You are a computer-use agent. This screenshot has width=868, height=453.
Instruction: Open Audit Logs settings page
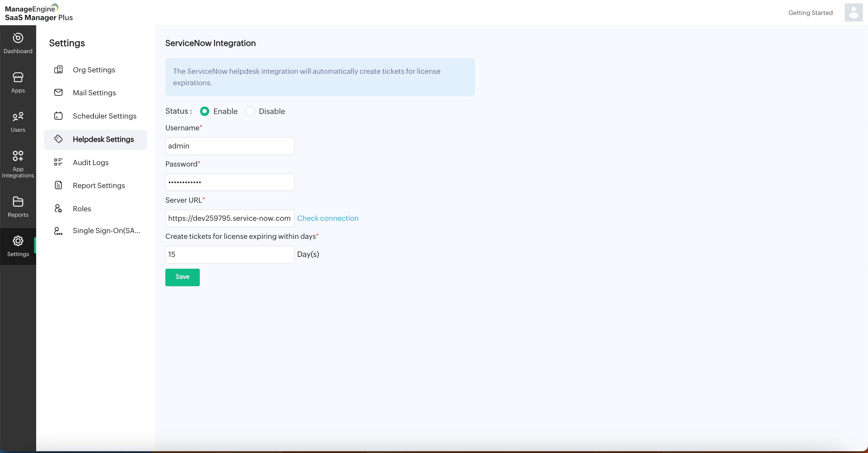[91, 162]
